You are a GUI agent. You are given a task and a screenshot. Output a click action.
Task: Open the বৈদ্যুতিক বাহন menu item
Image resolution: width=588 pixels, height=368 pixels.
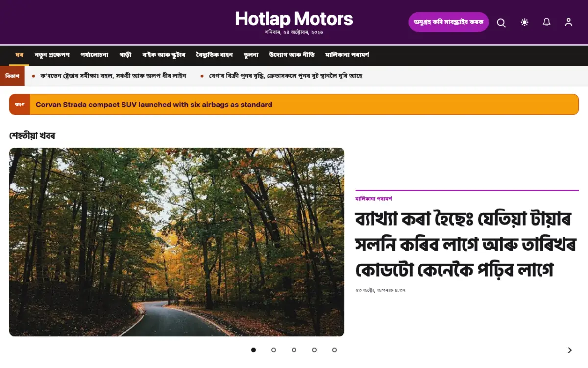coord(214,55)
